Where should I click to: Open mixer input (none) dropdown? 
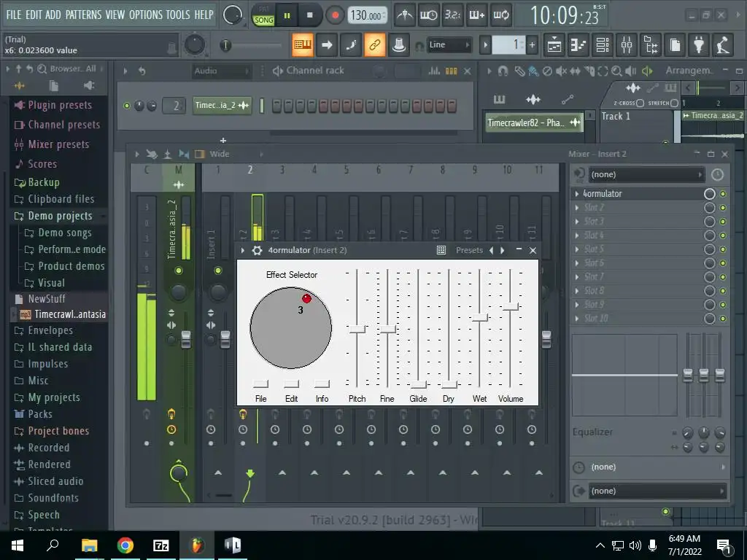646,175
